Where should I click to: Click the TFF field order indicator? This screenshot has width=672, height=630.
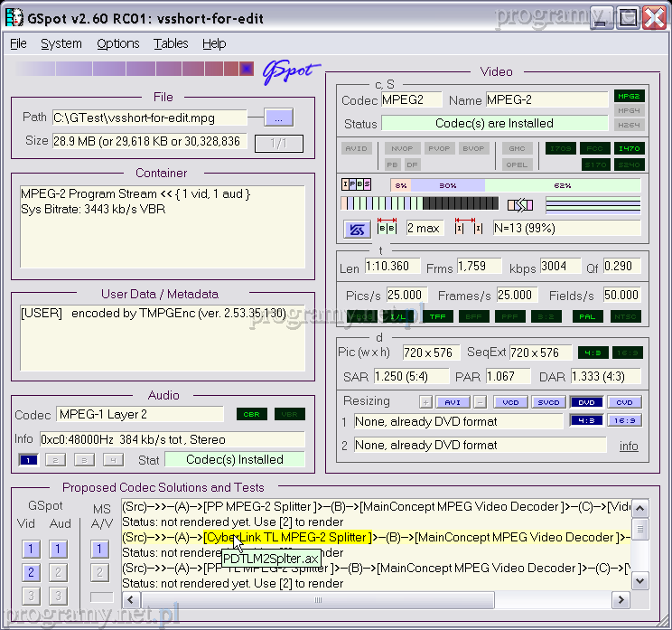tap(437, 316)
